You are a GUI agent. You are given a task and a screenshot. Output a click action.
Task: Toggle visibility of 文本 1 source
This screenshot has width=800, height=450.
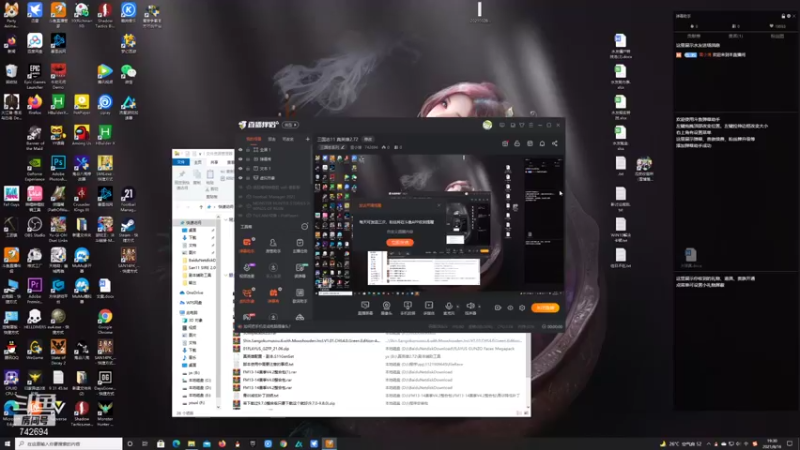coord(241,168)
